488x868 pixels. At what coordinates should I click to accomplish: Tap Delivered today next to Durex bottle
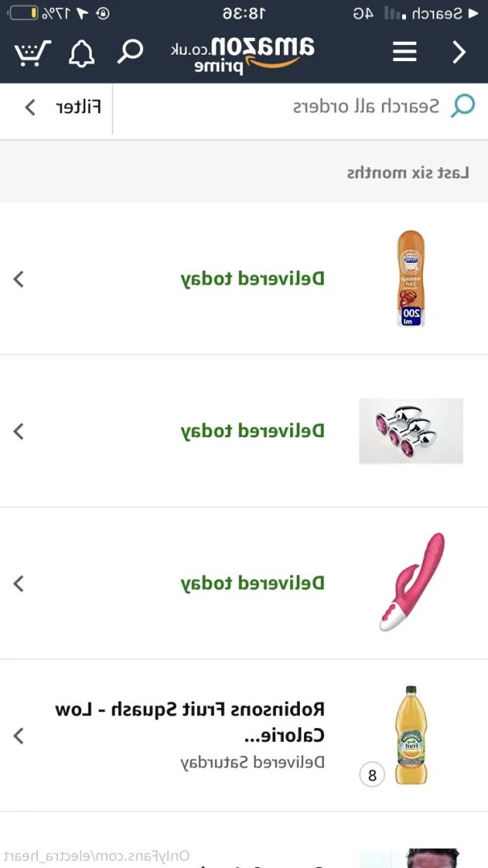252,279
